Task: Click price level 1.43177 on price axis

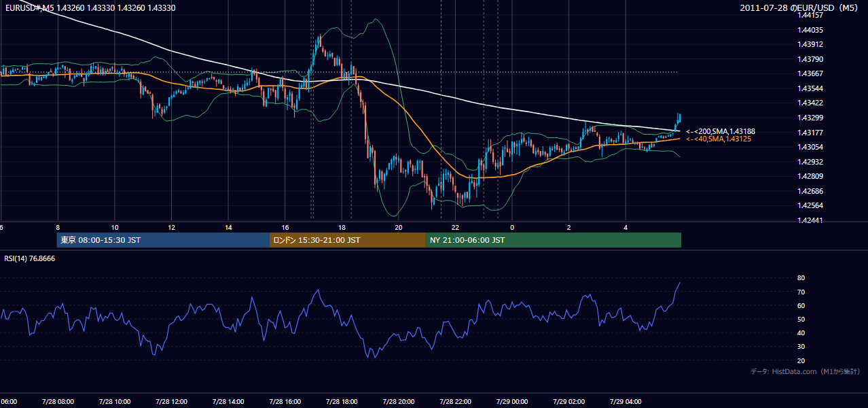Action: (810, 132)
